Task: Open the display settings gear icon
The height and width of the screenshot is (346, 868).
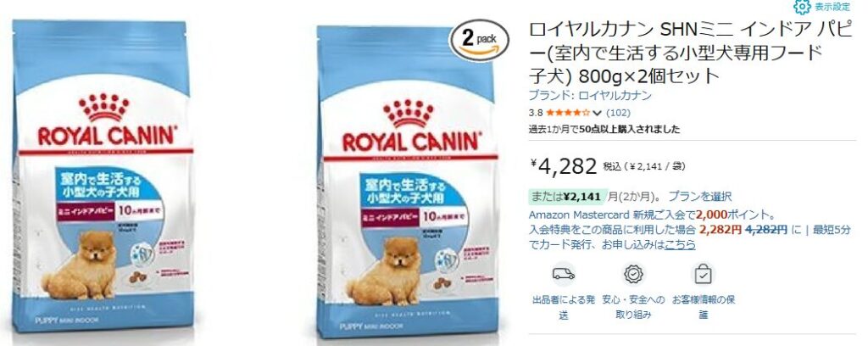Action: pos(802,6)
